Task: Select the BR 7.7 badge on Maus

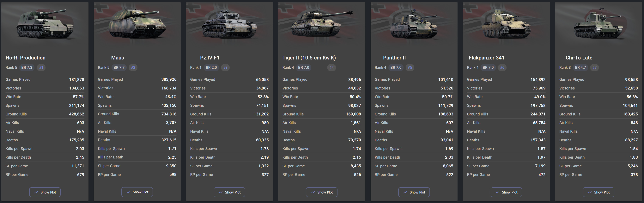Action: [119, 67]
